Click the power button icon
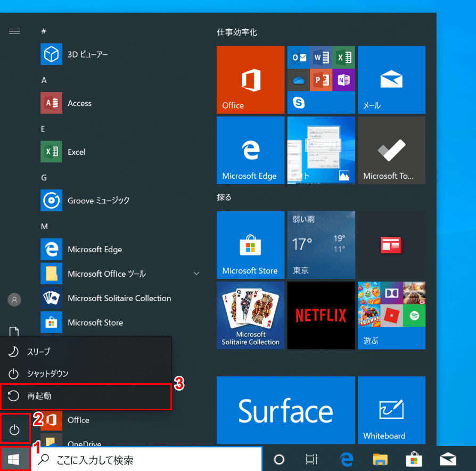The image size is (476, 471). pos(14,429)
